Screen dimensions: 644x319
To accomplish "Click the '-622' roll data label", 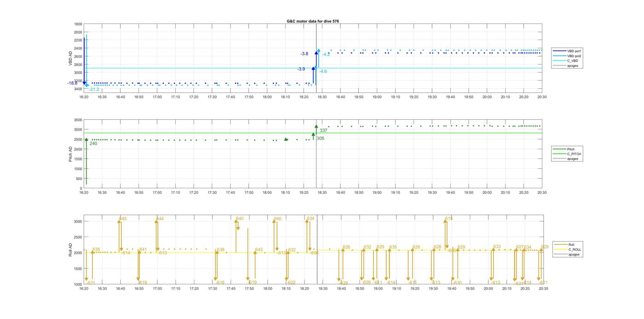I will click(x=290, y=283).
